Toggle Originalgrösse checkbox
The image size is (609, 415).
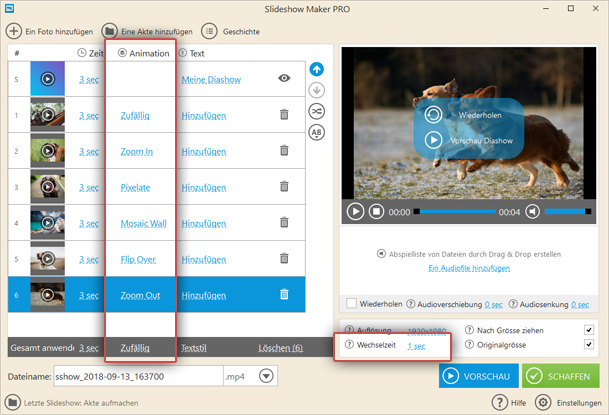click(x=589, y=345)
